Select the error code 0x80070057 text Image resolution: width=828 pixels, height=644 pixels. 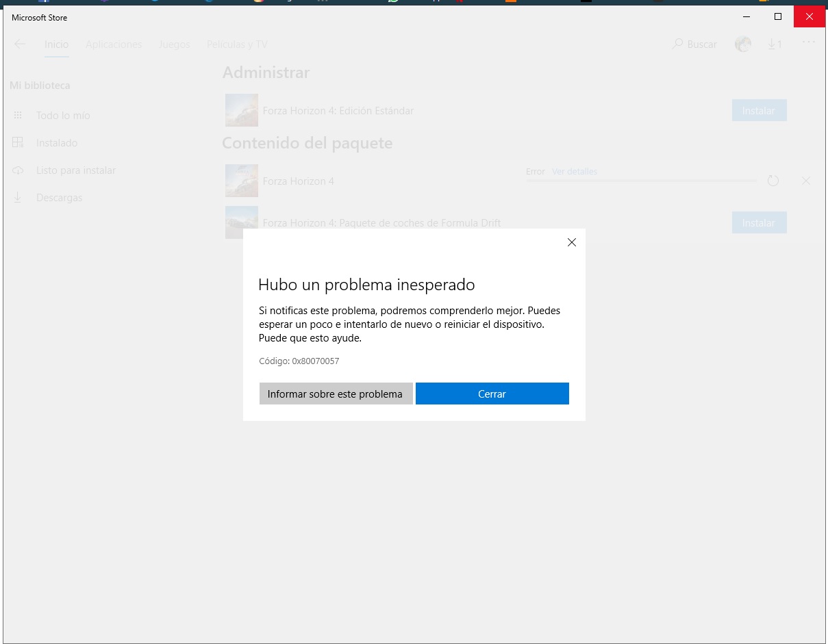[x=315, y=361]
